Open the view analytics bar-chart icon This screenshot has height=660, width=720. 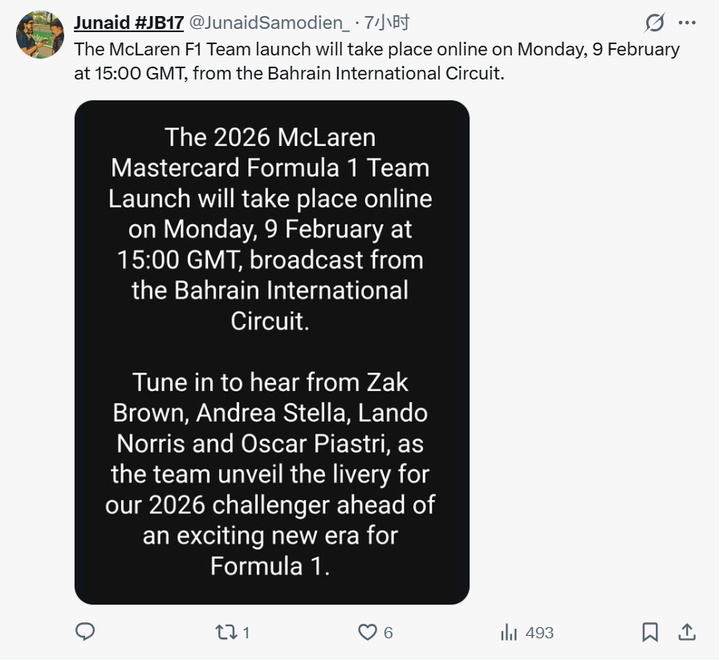coord(509,632)
